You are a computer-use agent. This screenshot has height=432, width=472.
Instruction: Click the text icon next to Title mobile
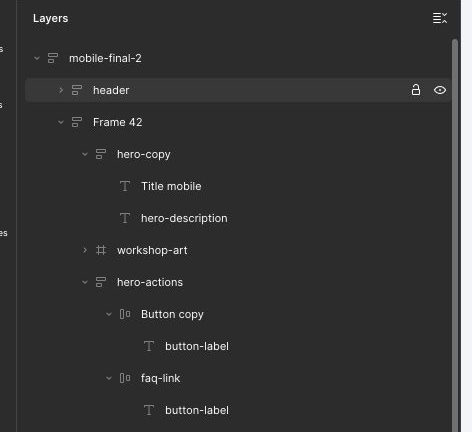[125, 186]
